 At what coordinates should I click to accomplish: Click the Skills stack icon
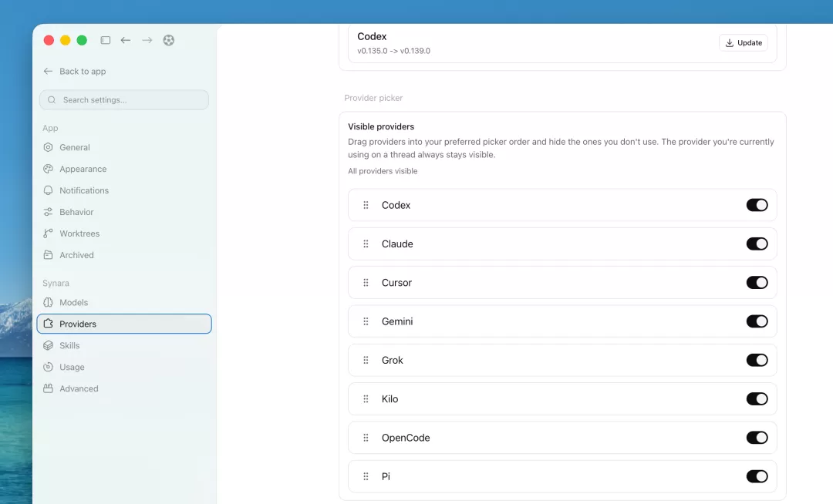pyautogui.click(x=48, y=345)
